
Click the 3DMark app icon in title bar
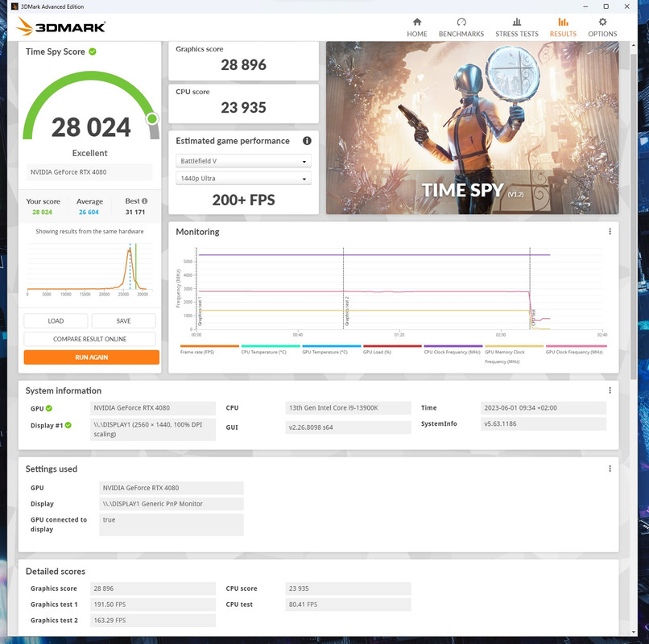[x=14, y=6]
